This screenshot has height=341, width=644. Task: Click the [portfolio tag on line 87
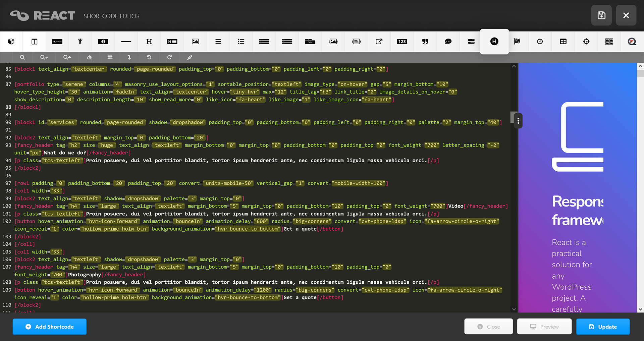click(x=29, y=84)
